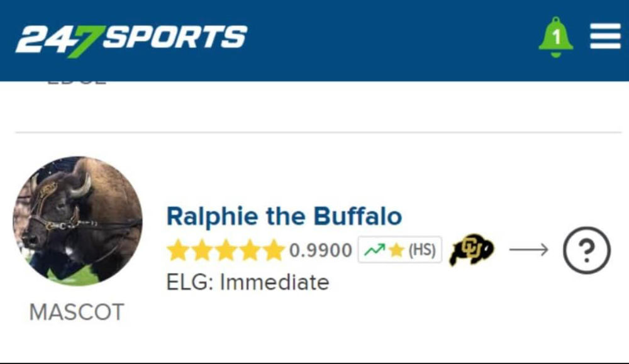Open the Ralphie the Buffalo profile link
Viewport: 629px width, 364px height.
pos(284,217)
